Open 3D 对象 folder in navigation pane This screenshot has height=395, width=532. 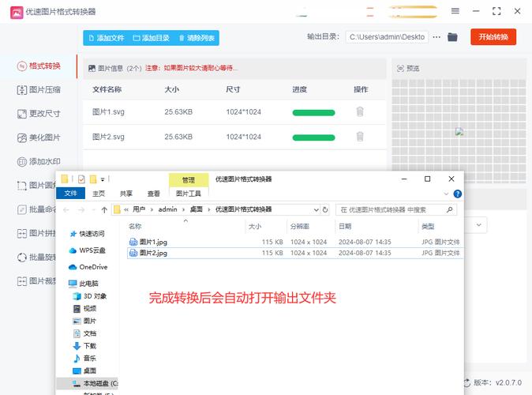90,296
